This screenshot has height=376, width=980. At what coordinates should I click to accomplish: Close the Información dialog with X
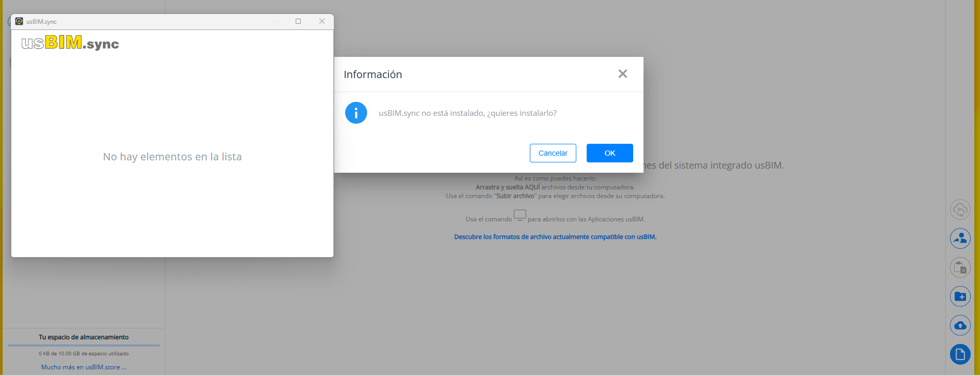point(623,74)
